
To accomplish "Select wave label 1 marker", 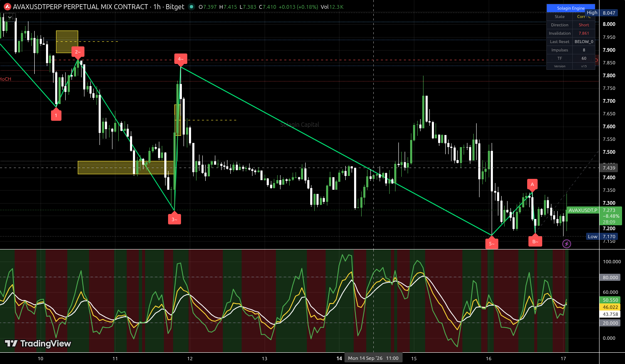I will pos(56,115).
